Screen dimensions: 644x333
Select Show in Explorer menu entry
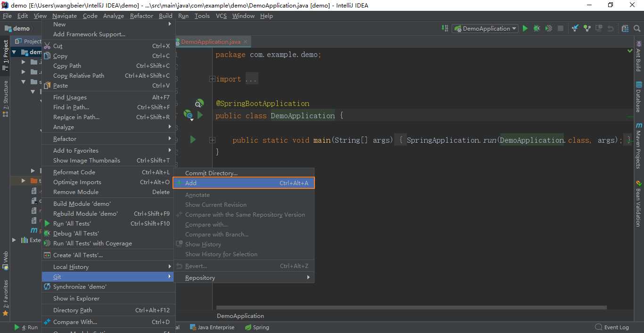pos(108,298)
